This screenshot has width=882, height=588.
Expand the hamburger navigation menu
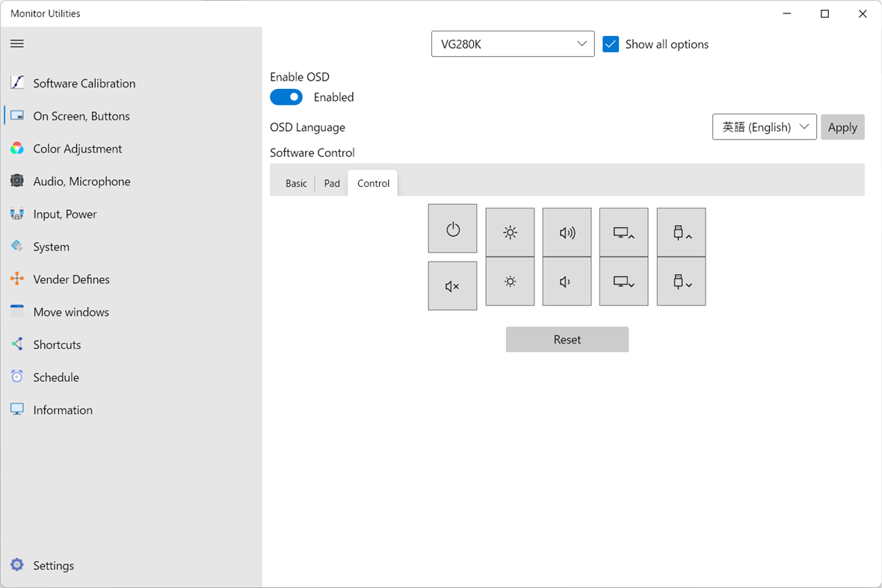point(16,43)
